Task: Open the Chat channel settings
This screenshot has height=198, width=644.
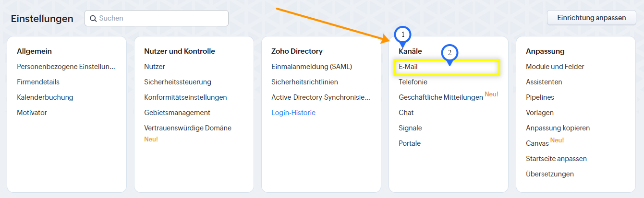Action: click(x=406, y=113)
